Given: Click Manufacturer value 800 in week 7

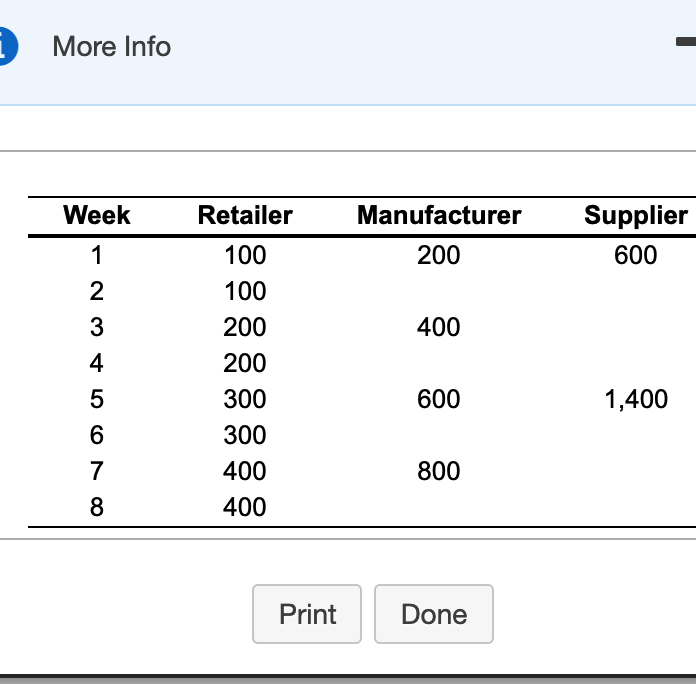Looking at the screenshot, I should [x=439, y=471].
